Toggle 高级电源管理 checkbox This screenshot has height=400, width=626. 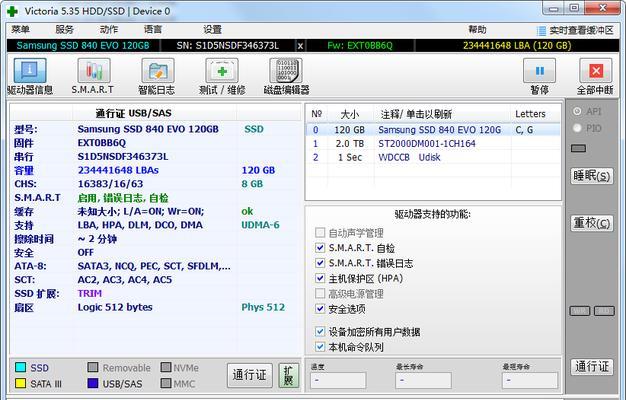(x=320, y=293)
